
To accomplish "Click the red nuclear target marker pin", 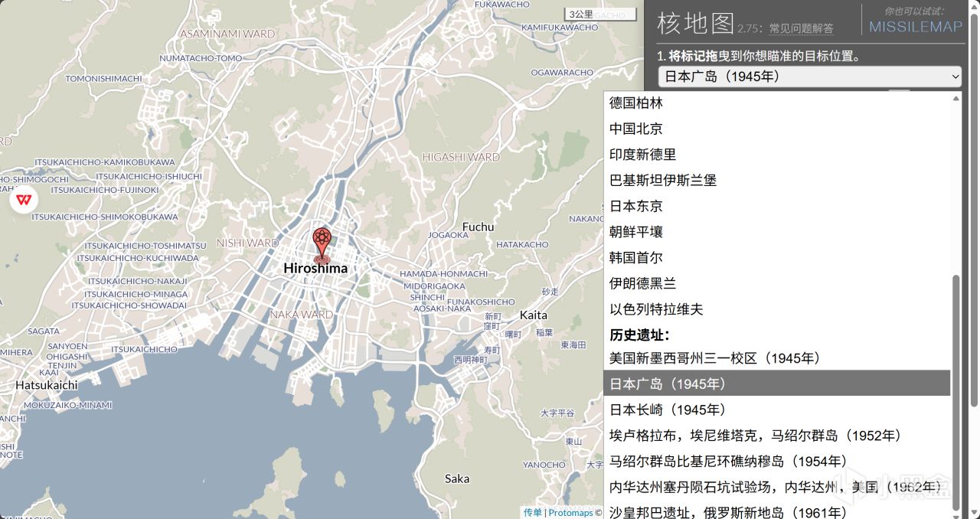I will (322, 244).
